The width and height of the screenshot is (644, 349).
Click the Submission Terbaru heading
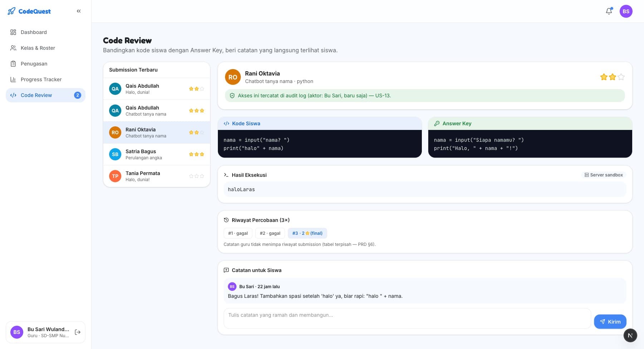click(133, 70)
